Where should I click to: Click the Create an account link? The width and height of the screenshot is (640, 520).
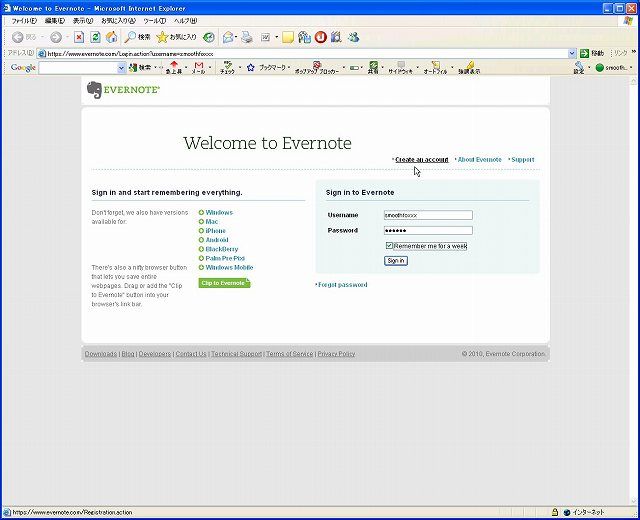click(x=422, y=160)
